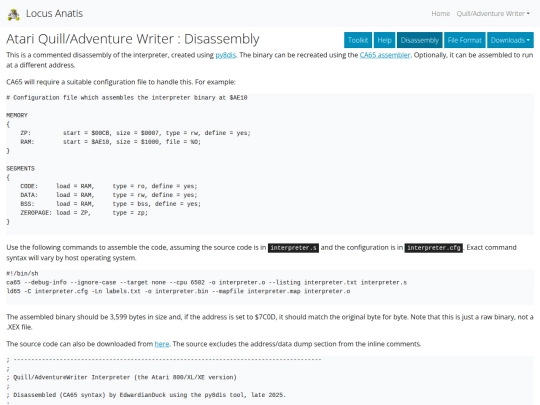The height and width of the screenshot is (405, 540).
Task: Select the Disassembly button
Action: tap(419, 40)
